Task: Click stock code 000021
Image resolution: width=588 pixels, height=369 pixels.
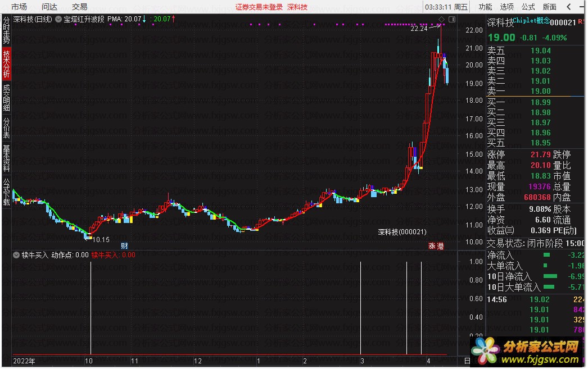Action: [563, 22]
